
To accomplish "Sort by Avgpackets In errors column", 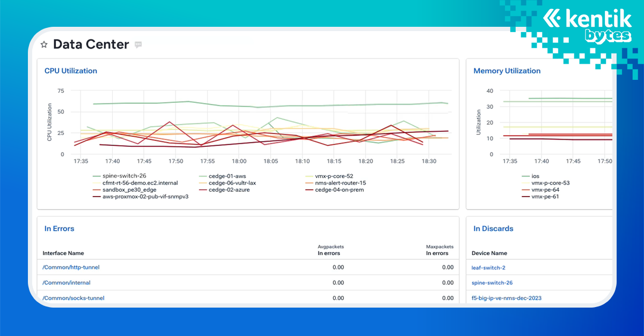I will click(x=330, y=250).
